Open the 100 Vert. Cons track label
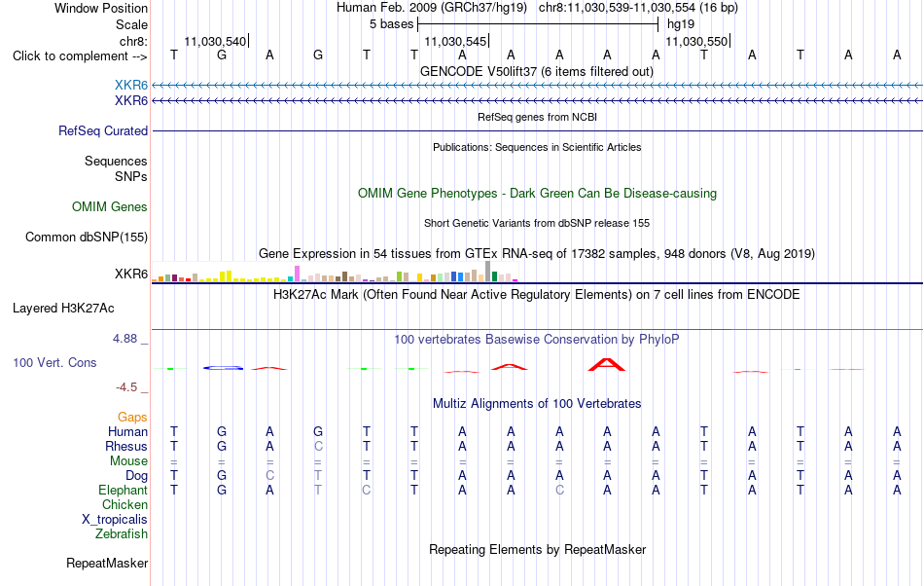 (54, 362)
